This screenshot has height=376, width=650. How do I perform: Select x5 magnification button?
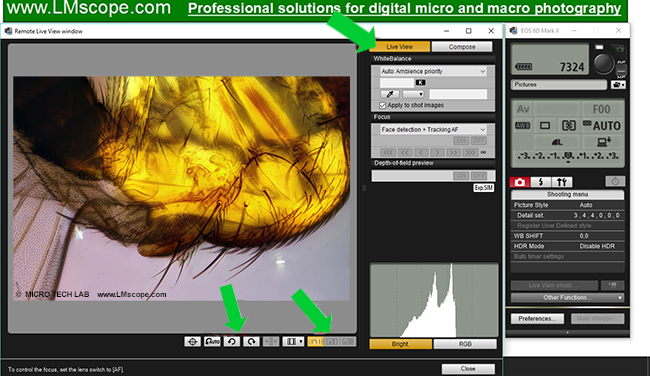point(332,342)
